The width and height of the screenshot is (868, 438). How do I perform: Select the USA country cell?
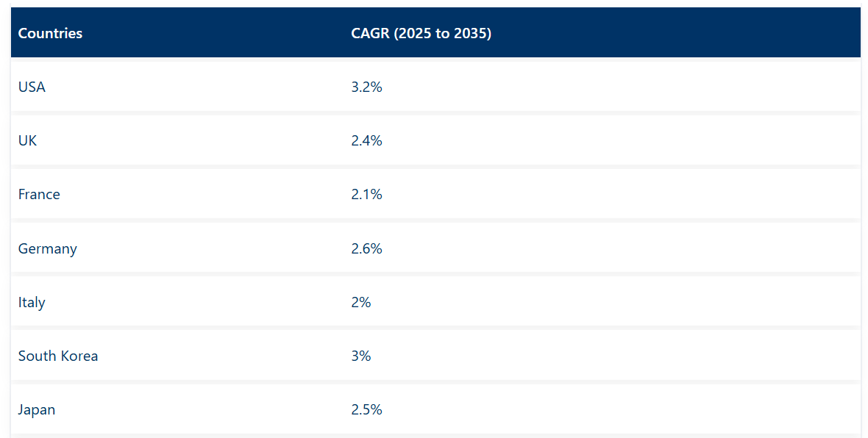pos(32,87)
